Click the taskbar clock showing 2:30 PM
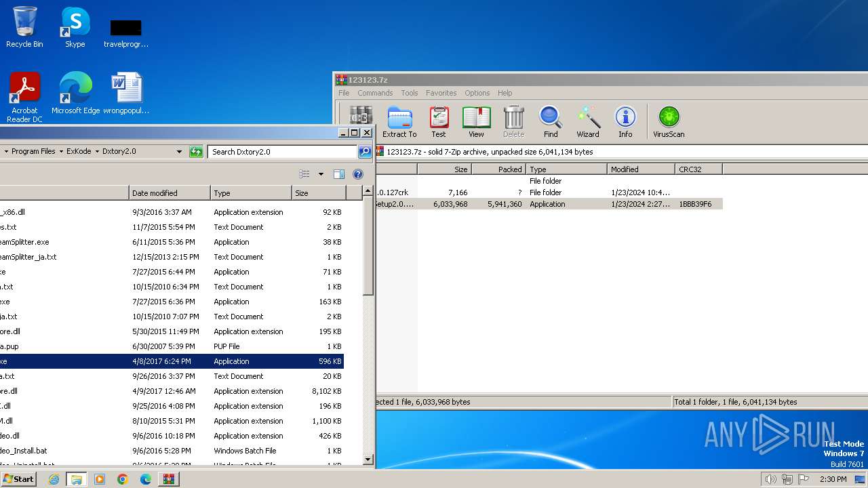Image resolution: width=868 pixels, height=488 pixels. (x=833, y=479)
